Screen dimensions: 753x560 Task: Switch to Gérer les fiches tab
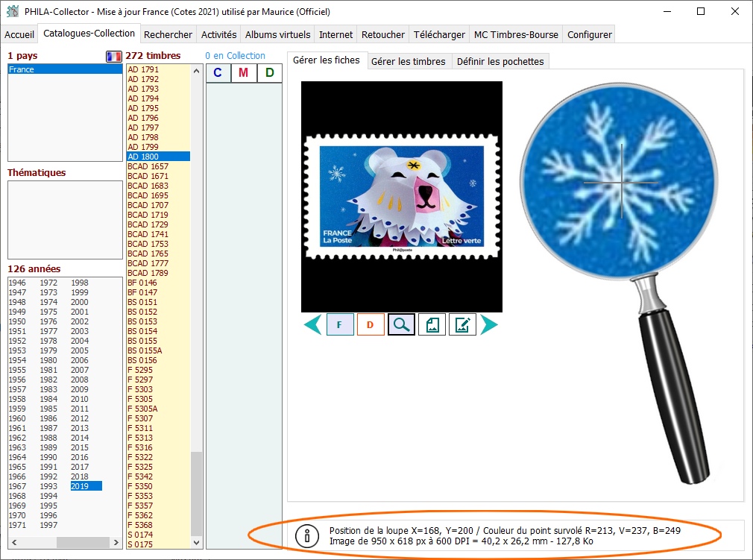point(327,60)
